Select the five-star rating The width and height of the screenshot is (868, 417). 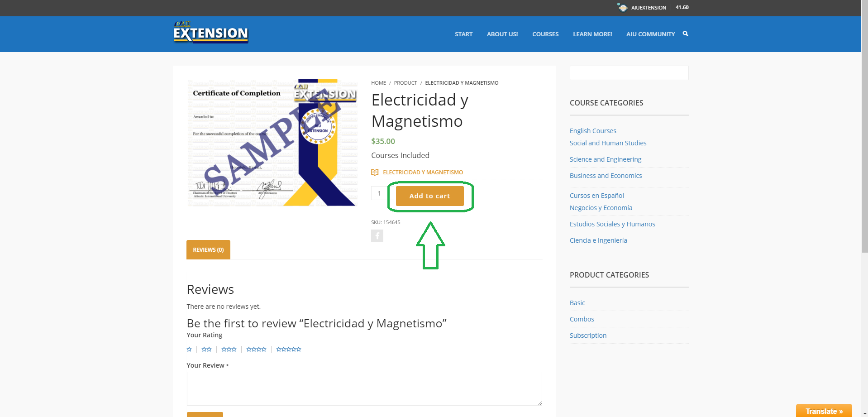point(289,350)
